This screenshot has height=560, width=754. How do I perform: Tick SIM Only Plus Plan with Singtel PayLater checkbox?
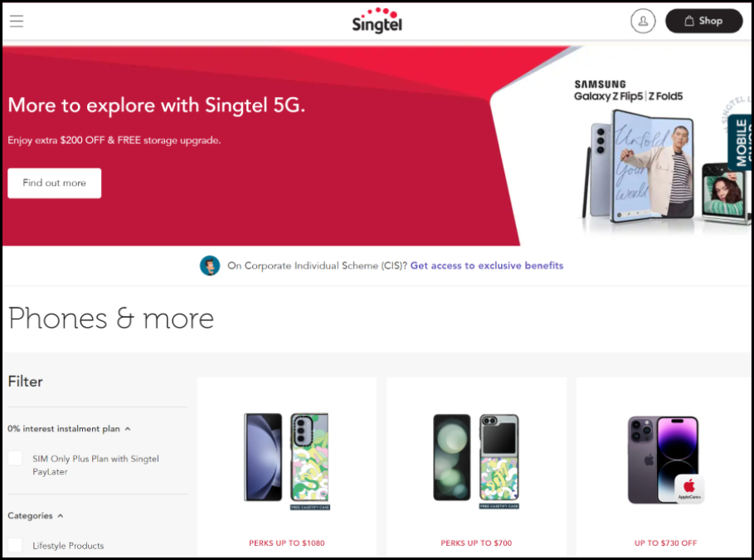pos(16,459)
